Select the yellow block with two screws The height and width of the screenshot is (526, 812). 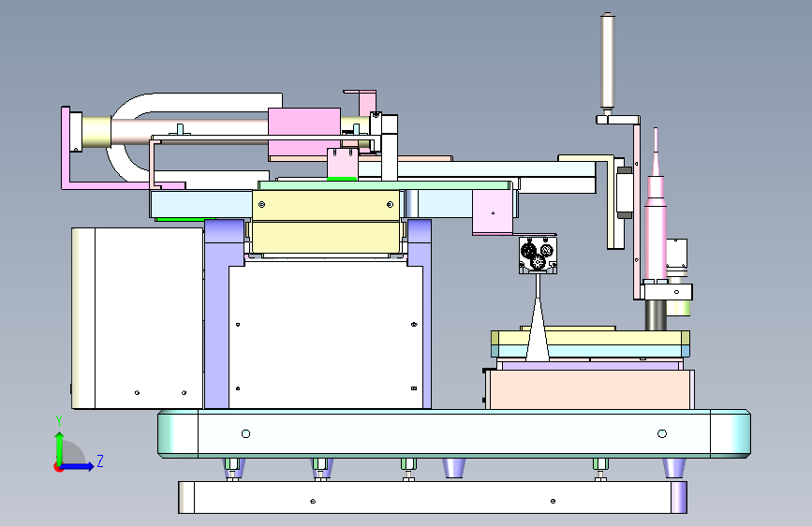[326, 206]
